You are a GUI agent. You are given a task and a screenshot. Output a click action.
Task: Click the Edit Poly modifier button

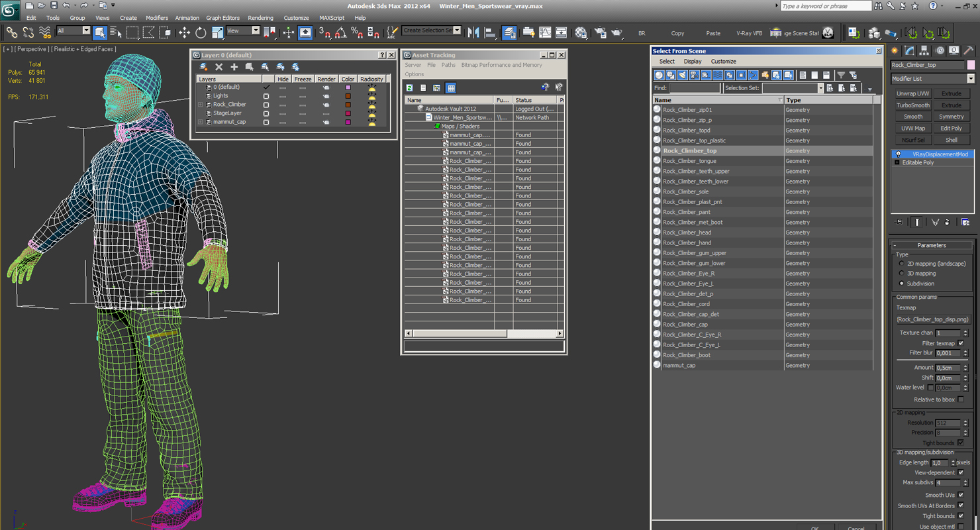(x=952, y=129)
